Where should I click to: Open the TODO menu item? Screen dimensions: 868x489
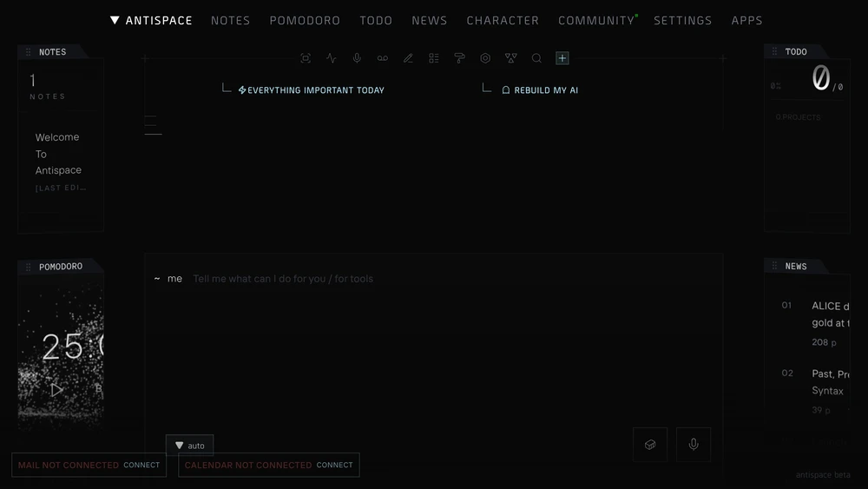376,21
